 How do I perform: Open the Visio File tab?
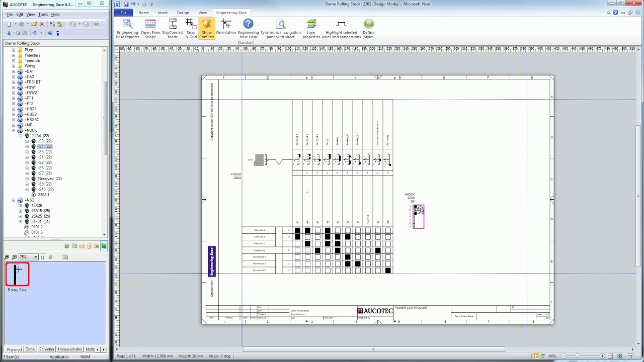point(123,13)
